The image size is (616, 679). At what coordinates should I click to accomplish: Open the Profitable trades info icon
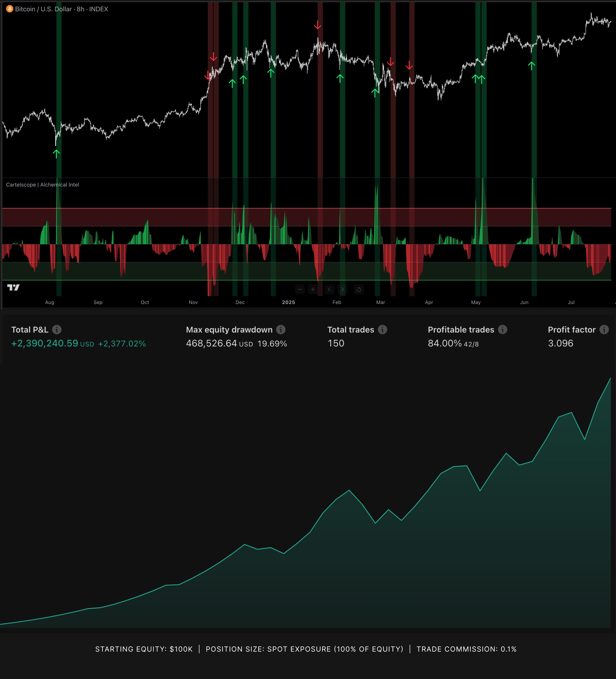click(x=503, y=329)
